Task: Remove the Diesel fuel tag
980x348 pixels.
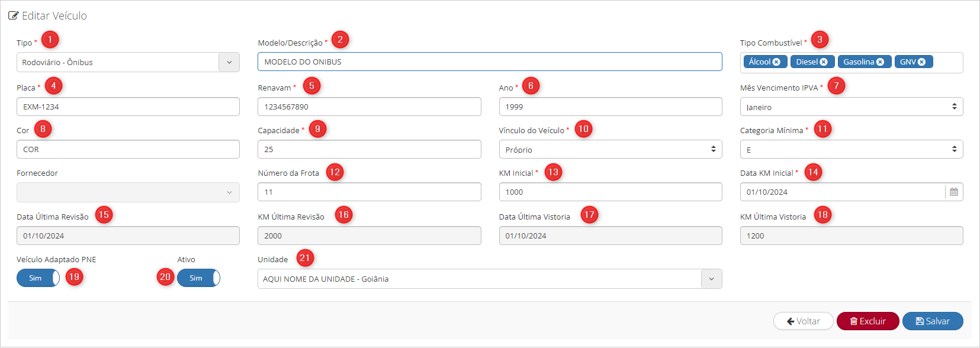Action: 824,62
